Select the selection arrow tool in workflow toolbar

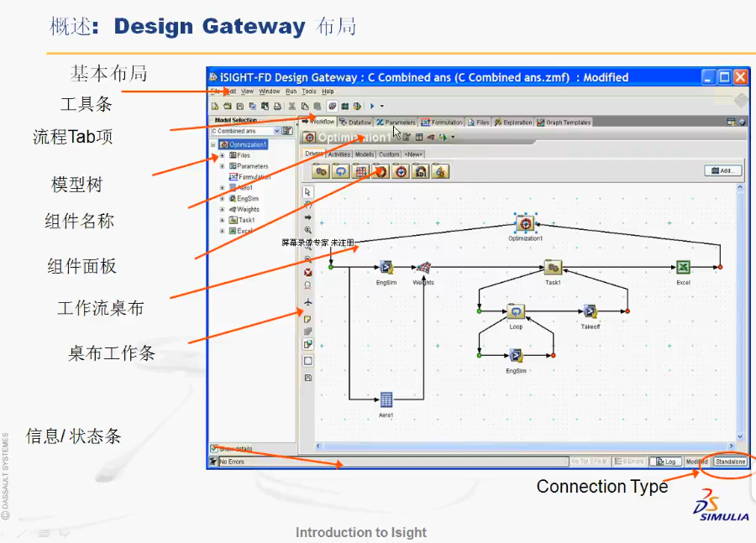tap(307, 191)
